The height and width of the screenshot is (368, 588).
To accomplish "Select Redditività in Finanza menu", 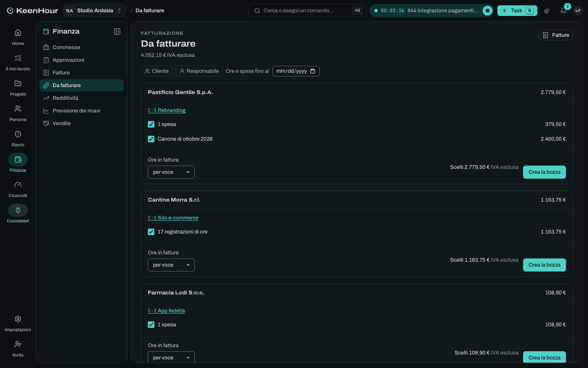I will coord(82,98).
